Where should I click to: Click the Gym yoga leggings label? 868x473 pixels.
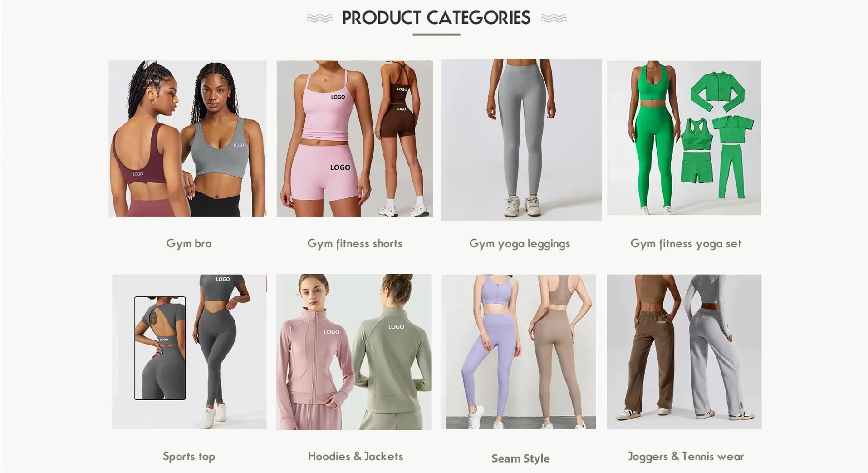tap(520, 244)
